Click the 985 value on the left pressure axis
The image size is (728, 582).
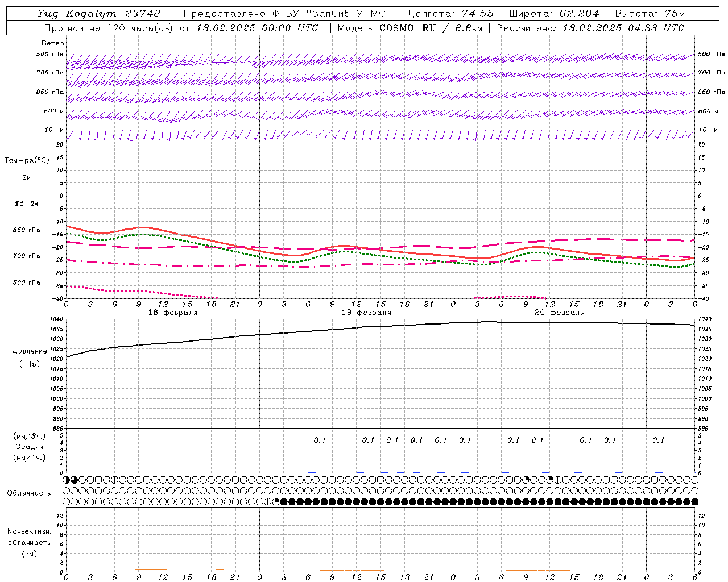pos(59,429)
